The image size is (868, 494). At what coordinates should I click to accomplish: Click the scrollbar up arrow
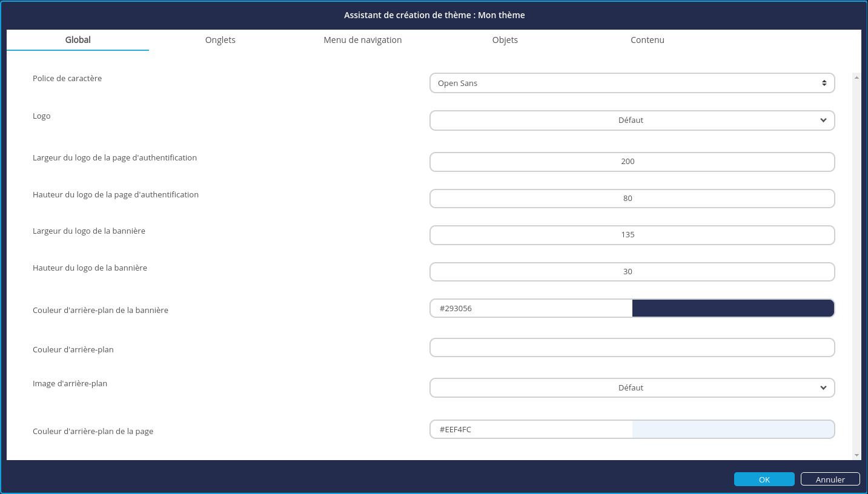856,77
